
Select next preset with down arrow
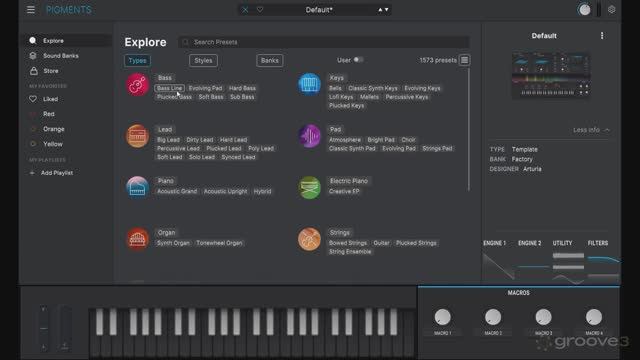[386, 10]
